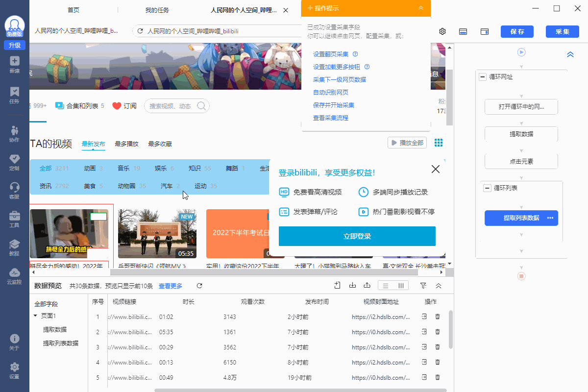Click the 升级 upgrade button
This screenshot has width=588, height=392.
point(15,45)
